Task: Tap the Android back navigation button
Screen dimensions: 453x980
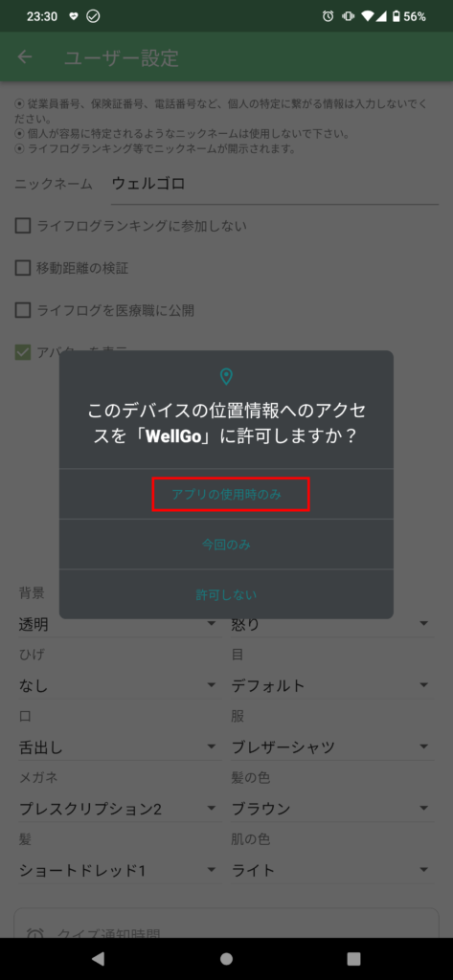Action: click(x=98, y=959)
